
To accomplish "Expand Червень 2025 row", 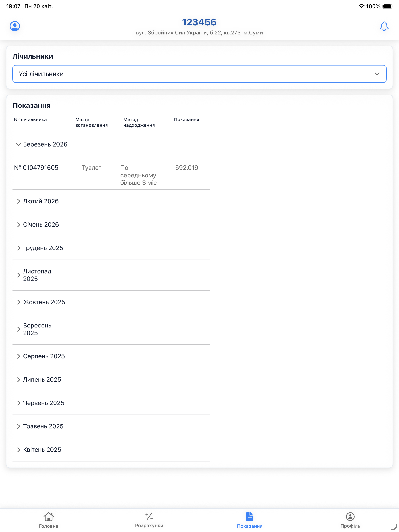I will click(111, 403).
